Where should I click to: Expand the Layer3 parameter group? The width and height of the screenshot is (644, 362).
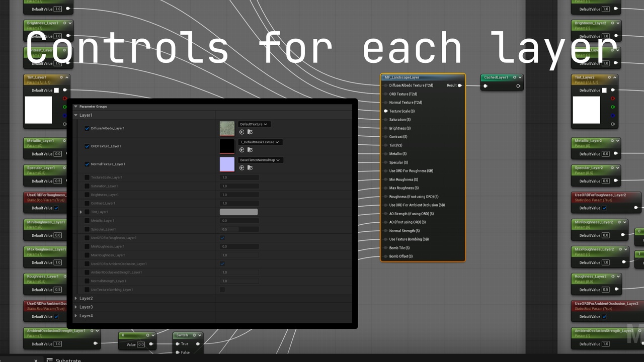(76, 307)
